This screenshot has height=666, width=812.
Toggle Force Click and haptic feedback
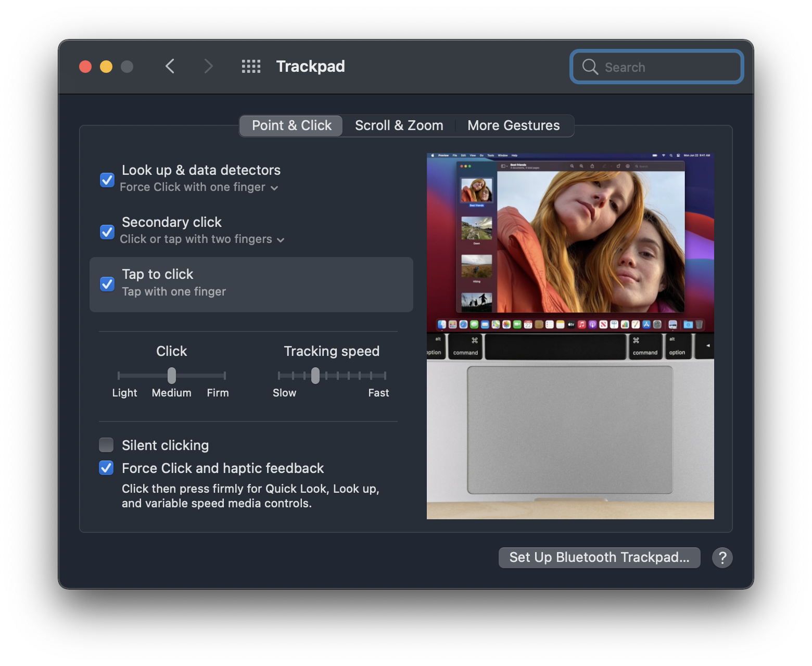(x=106, y=468)
